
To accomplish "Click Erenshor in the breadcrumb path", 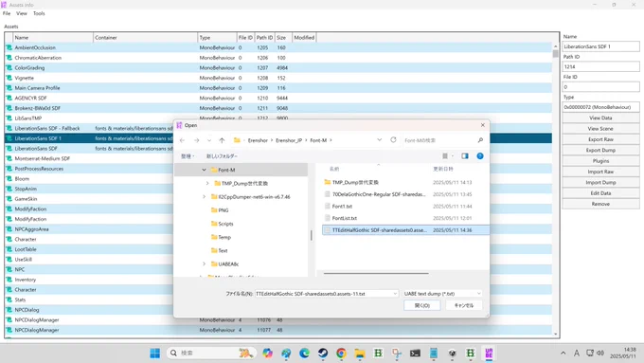I will tap(258, 140).
